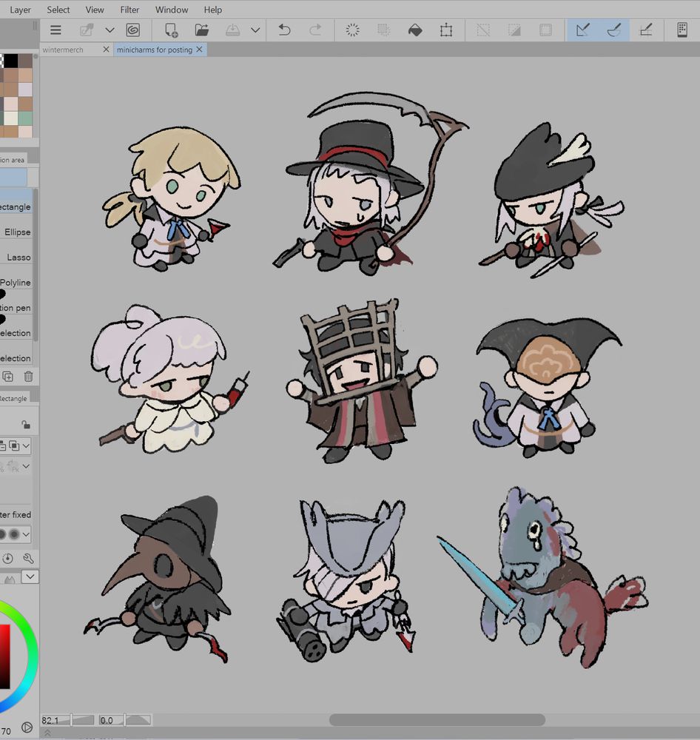Viewport: 700px width, 740px height.
Task: Expand the selection mode dropdown
Action: (x=26, y=445)
